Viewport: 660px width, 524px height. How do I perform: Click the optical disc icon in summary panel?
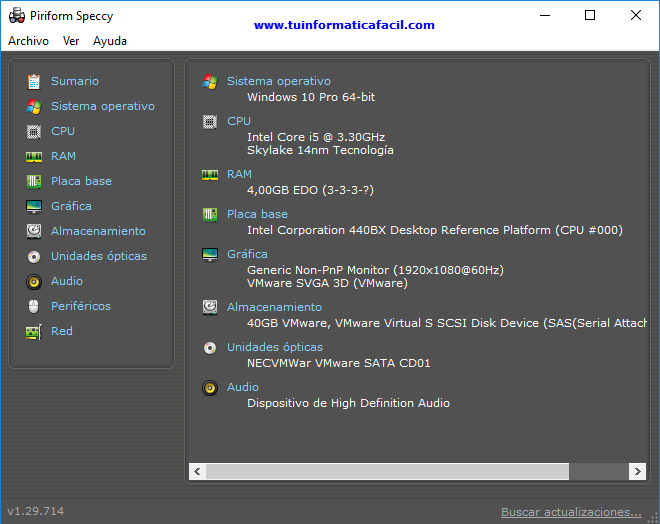(210, 348)
